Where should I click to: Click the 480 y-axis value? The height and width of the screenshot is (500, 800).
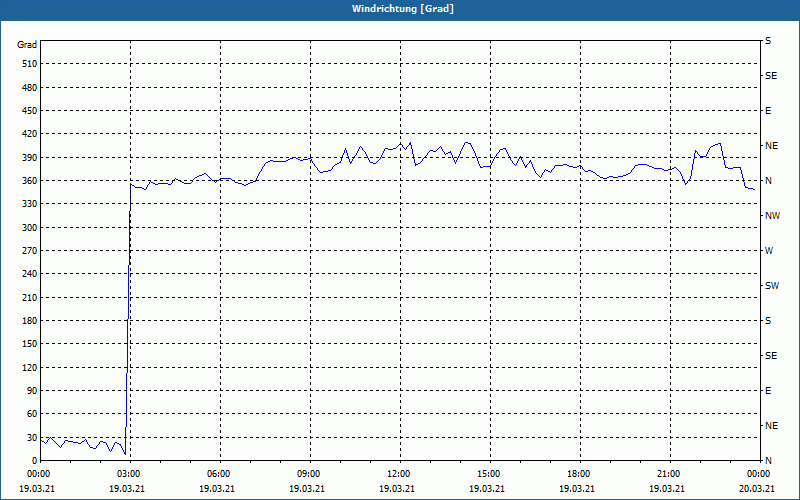pos(29,87)
